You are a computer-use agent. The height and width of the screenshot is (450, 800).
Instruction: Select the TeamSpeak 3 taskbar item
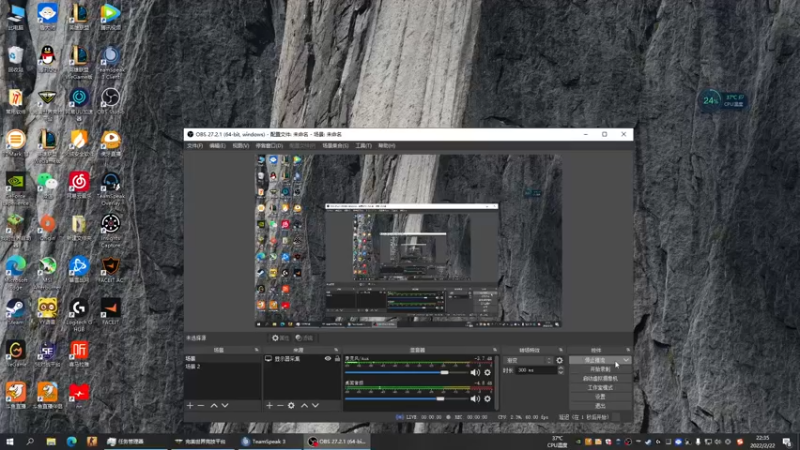(265, 440)
